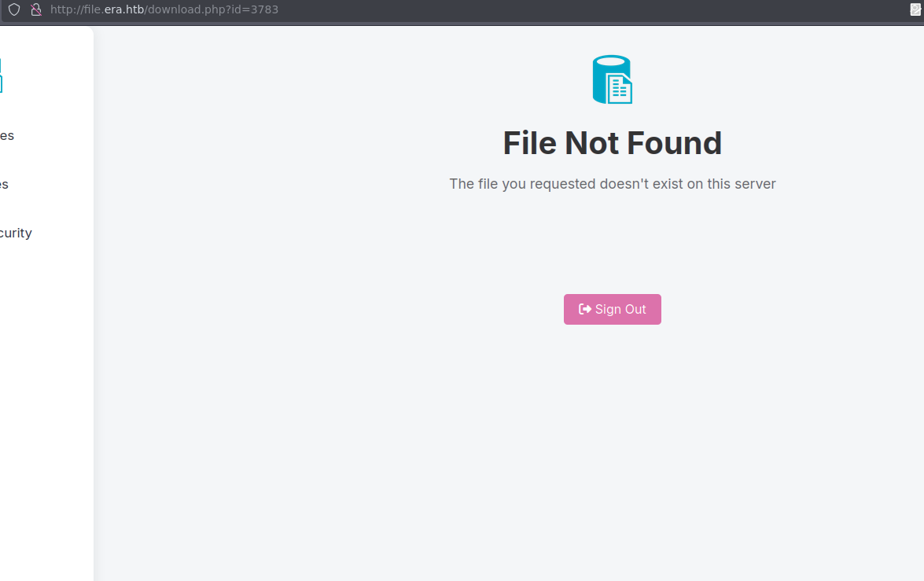This screenshot has width=924, height=581.
Task: Open the first sidebar link ending in 'es'
Action: tap(7, 136)
